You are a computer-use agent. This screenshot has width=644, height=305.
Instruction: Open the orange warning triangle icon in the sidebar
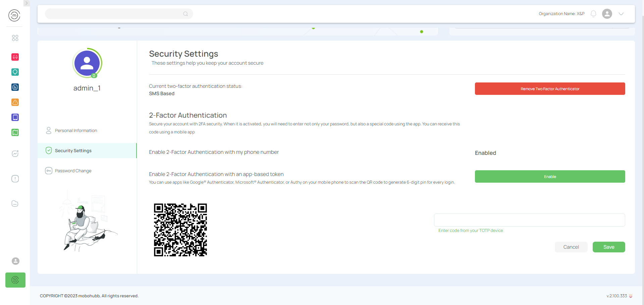pos(15,102)
